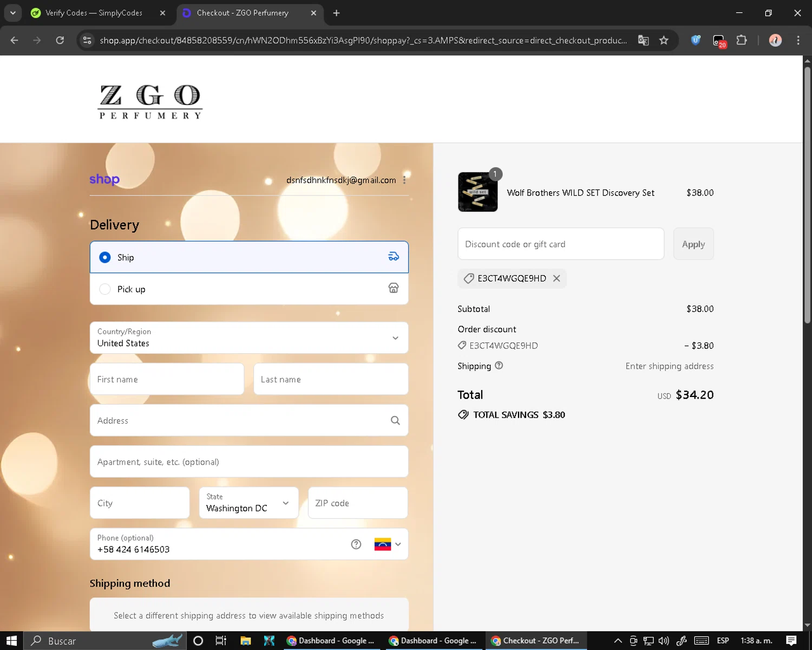
Task: Select the Ship delivery radio button
Action: point(105,257)
